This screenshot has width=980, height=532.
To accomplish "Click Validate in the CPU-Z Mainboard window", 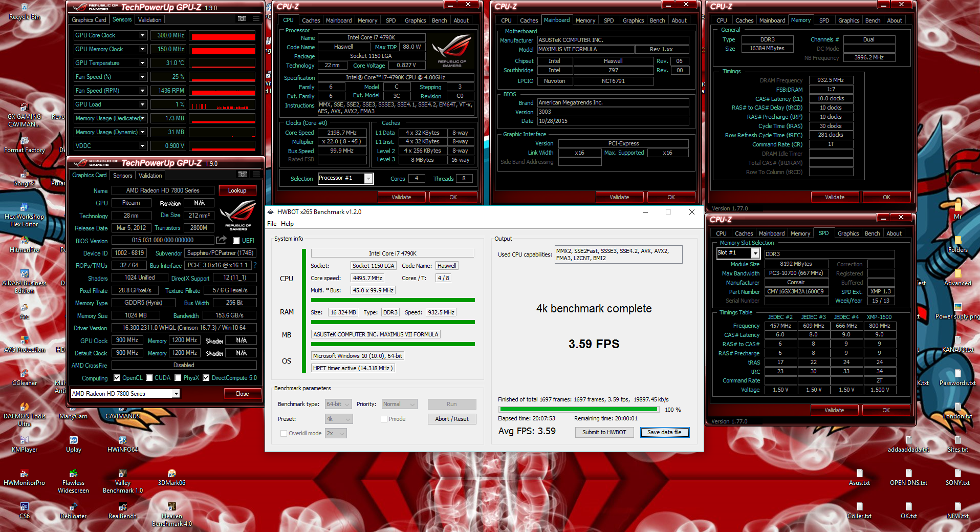I will [x=619, y=197].
